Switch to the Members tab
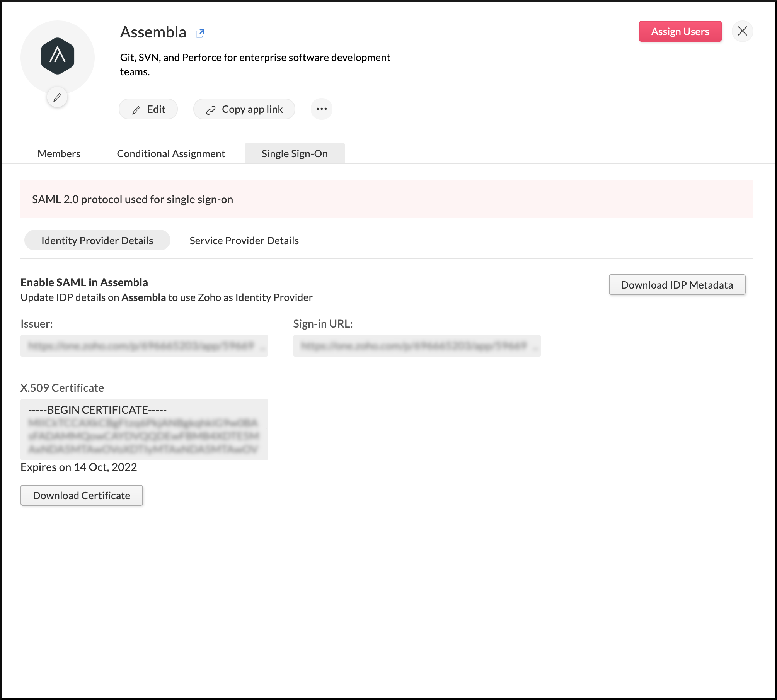 click(58, 153)
